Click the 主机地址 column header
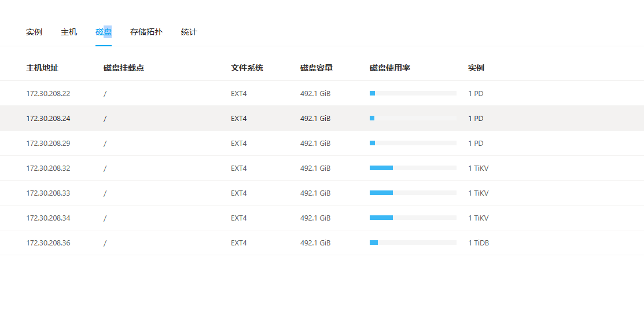This screenshot has height=323, width=644. point(42,68)
